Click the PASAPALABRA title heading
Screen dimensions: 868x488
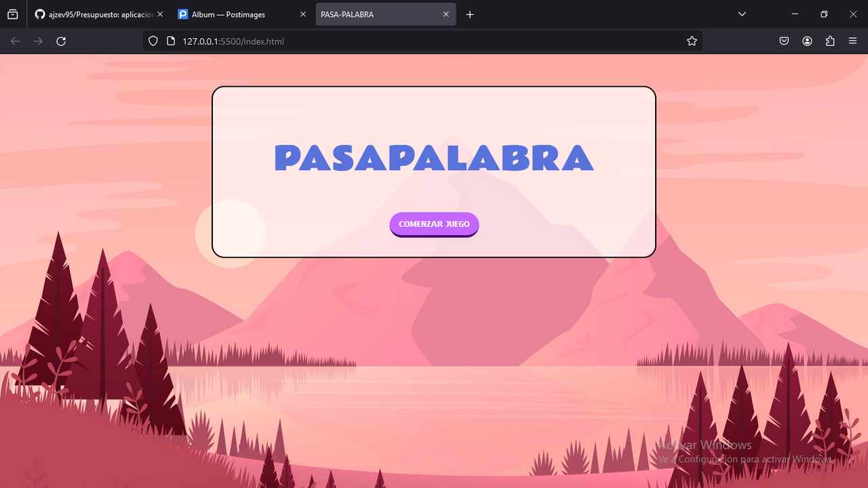coord(434,158)
